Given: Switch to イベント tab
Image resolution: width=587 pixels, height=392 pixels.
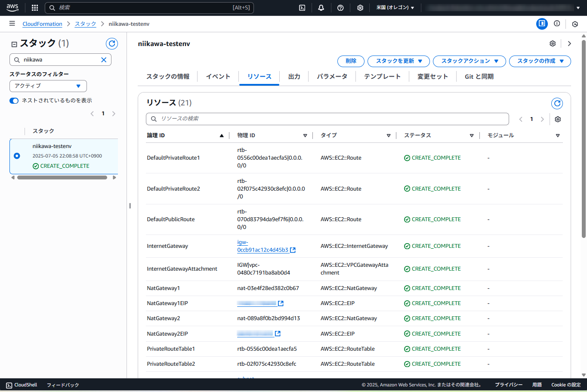Looking at the screenshot, I should [218, 77].
